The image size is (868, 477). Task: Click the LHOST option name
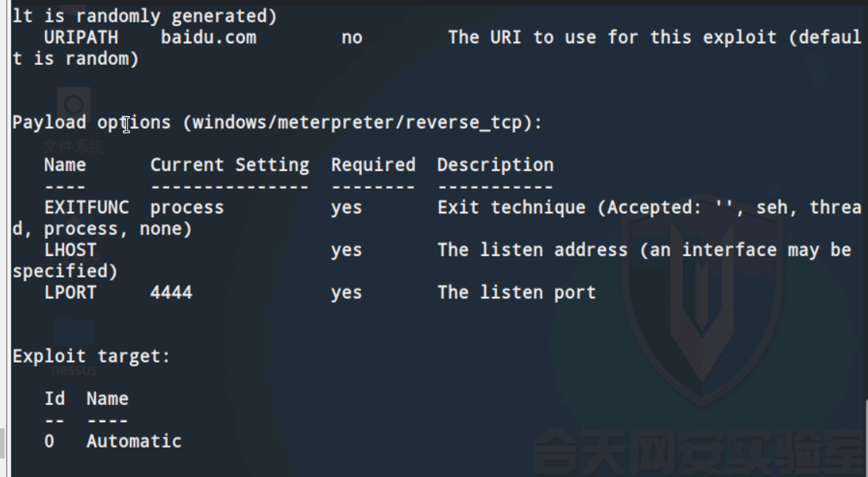(70, 250)
